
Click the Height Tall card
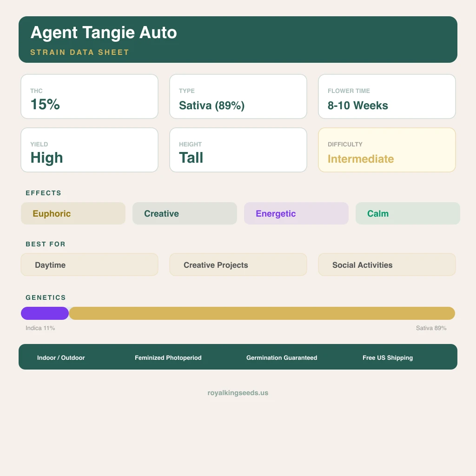click(238, 150)
